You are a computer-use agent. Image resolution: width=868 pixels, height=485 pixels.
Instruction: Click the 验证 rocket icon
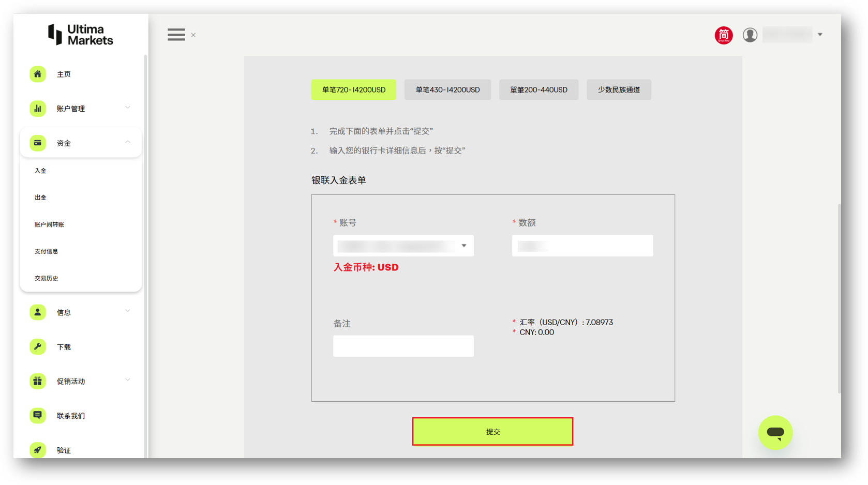pyautogui.click(x=38, y=450)
